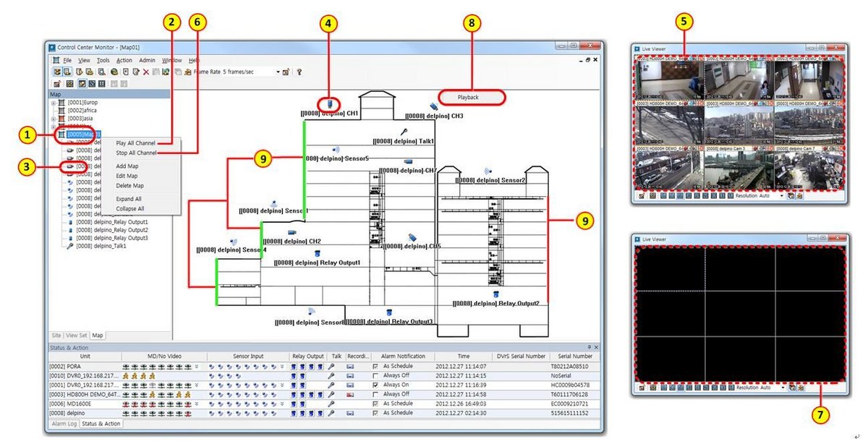Image resolution: width=868 pixels, height=447 pixels.
Task: Click the sensor icon above delpino Sensor2
Action: (489, 171)
